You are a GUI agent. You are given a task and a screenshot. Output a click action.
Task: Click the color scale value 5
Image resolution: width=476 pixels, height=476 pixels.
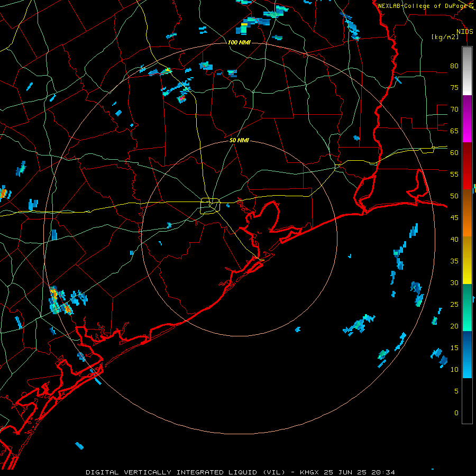(456, 391)
